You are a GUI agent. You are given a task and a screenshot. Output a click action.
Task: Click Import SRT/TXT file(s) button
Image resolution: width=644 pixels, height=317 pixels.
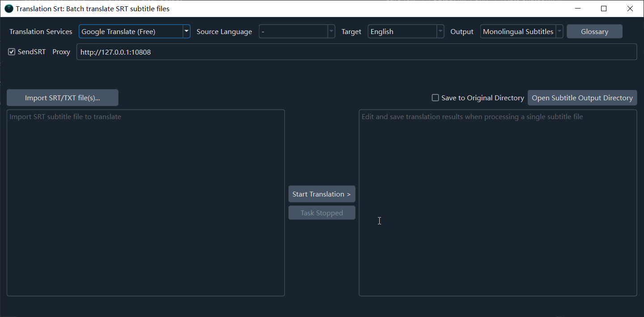[x=63, y=98]
